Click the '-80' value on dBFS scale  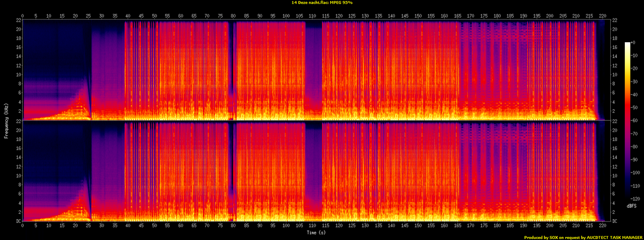pos(634,146)
